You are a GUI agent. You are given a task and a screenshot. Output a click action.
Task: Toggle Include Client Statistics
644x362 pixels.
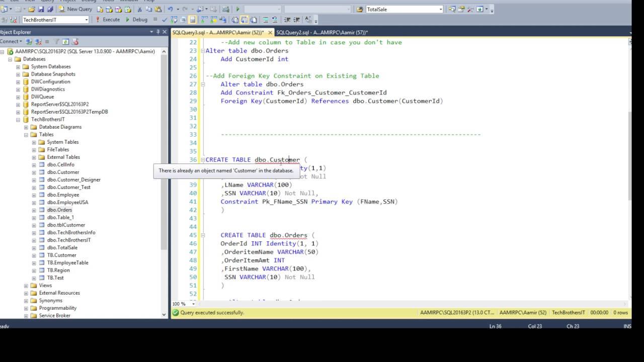(x=222, y=20)
